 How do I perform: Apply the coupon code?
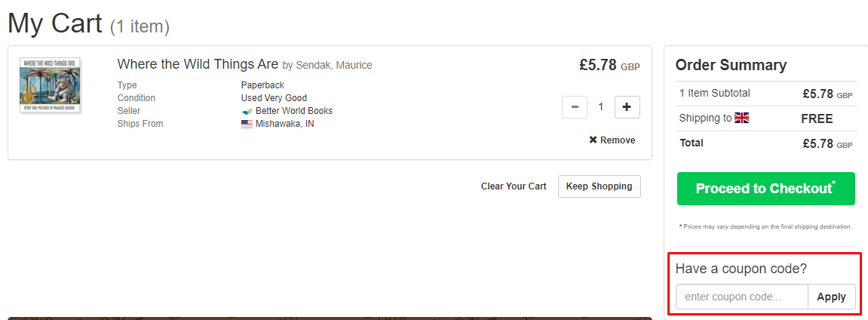831,297
